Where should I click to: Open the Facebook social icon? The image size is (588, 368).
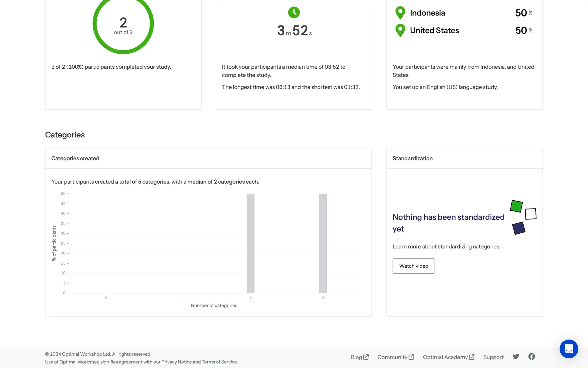532,357
